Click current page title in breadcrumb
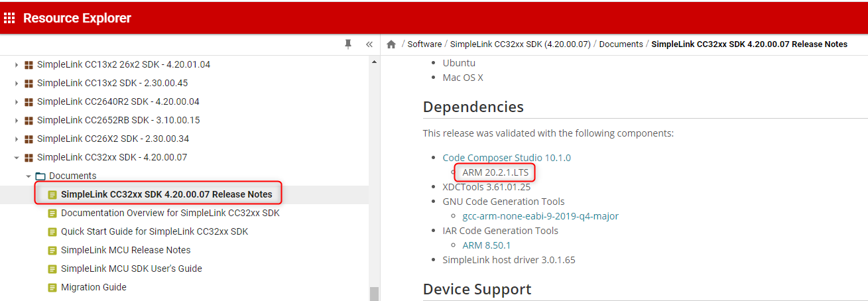The height and width of the screenshot is (301, 868). (749, 44)
